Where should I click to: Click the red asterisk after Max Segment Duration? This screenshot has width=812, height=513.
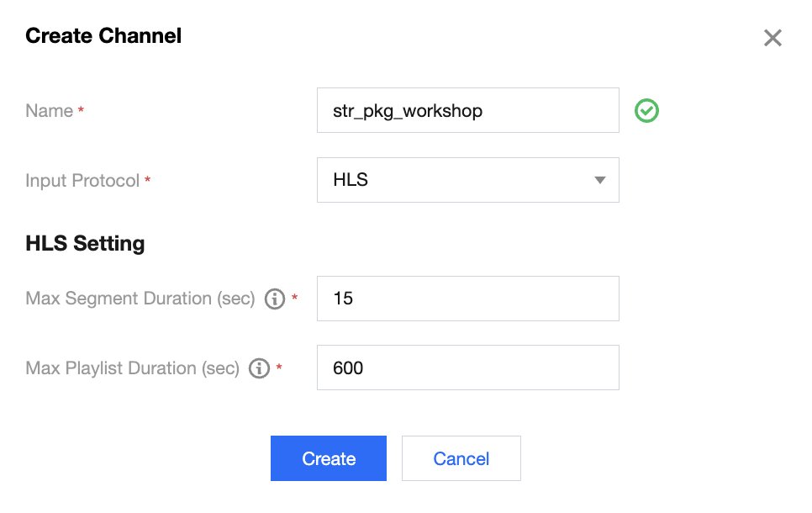294,297
